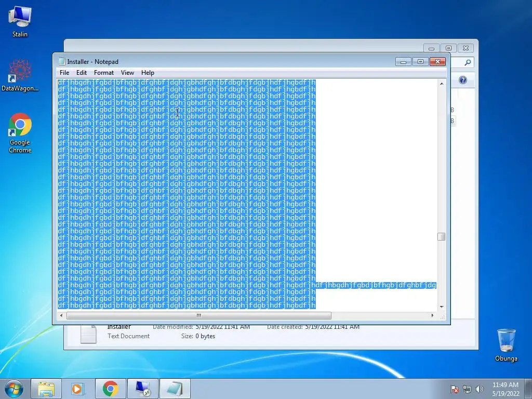Viewport: 532px width, 399px height.
Task: Click the Size: 0 bytes detail in Explorer
Action: pos(198,336)
